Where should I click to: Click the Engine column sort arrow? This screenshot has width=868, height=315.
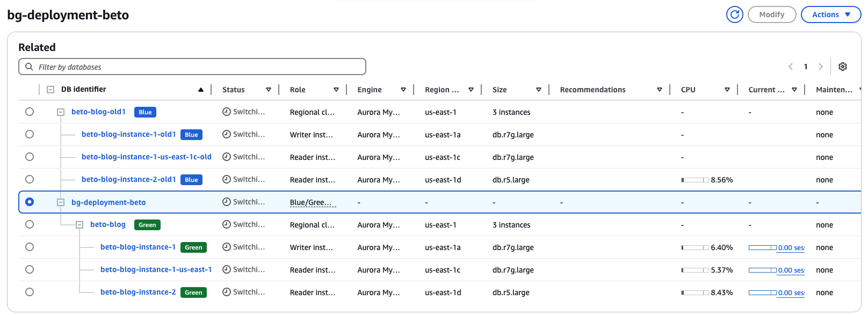click(403, 90)
